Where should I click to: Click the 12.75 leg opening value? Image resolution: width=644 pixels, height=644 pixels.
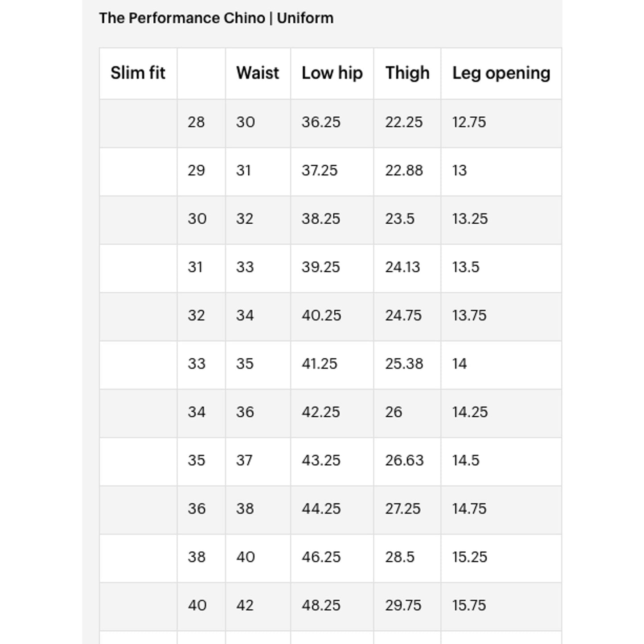tap(469, 122)
